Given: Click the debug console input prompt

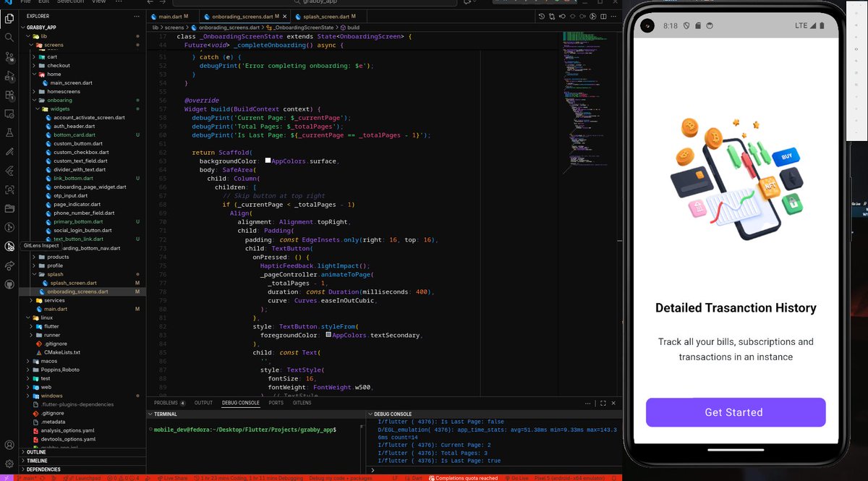Looking at the screenshot, I should 495,469.
